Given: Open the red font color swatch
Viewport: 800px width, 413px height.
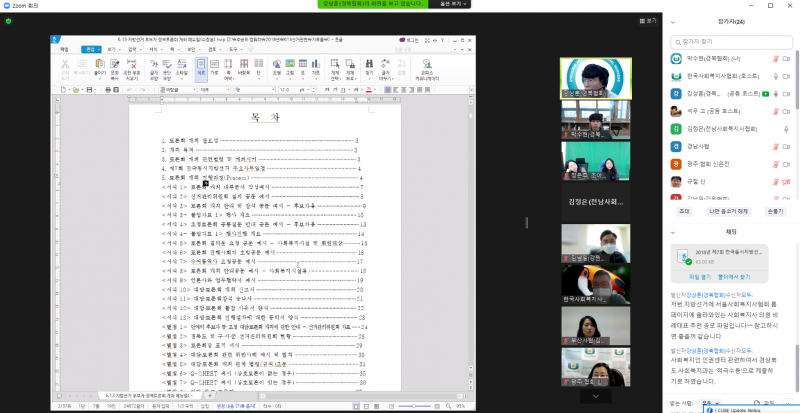Looking at the screenshot, I should tap(368, 90).
